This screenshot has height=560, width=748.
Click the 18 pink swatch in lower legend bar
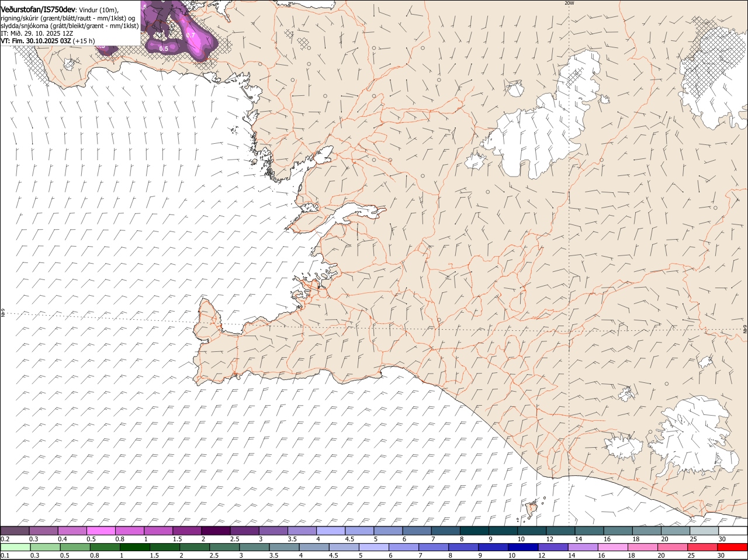pyautogui.click(x=642, y=547)
